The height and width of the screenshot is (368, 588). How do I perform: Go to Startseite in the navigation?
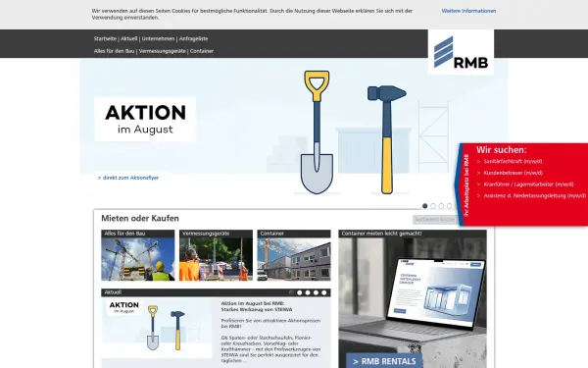pos(105,38)
